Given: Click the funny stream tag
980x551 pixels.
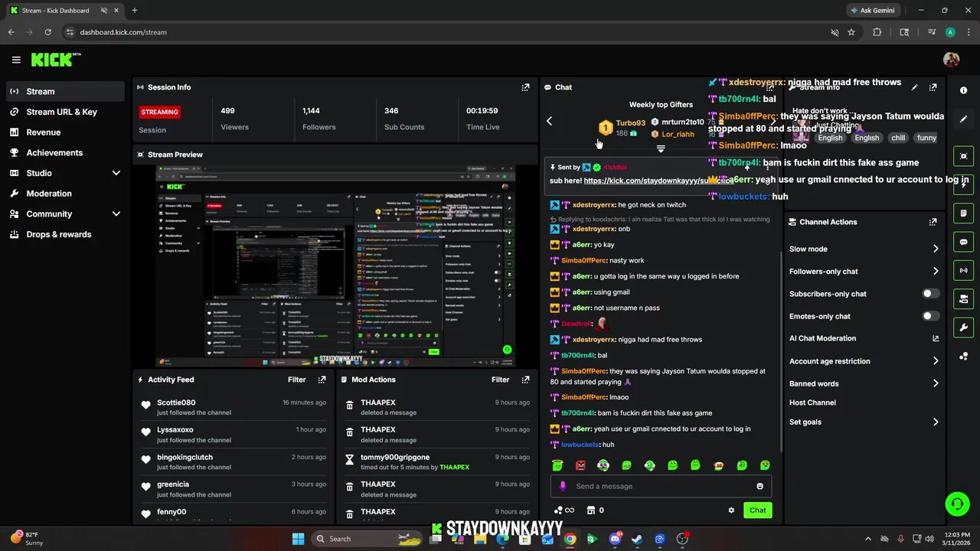Looking at the screenshot, I should [926, 138].
